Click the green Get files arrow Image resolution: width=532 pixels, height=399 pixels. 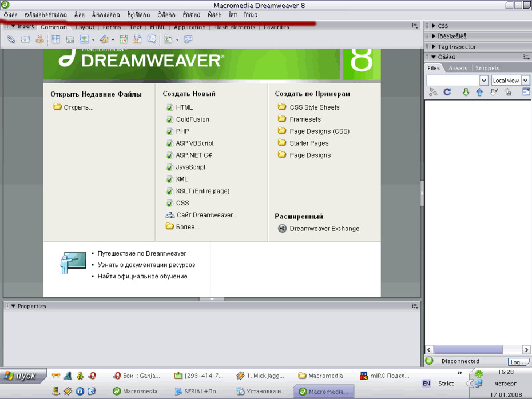pyautogui.click(x=466, y=92)
